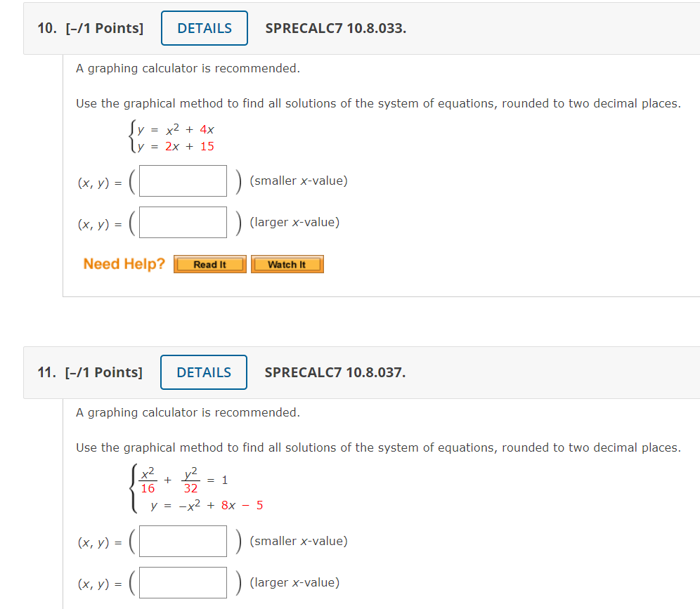Click the equation y = x² + 4x
700x609 pixels.
(176, 129)
